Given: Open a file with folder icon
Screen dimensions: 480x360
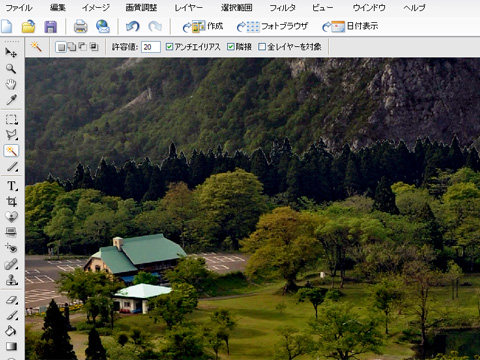Looking at the screenshot, I should point(29,26).
